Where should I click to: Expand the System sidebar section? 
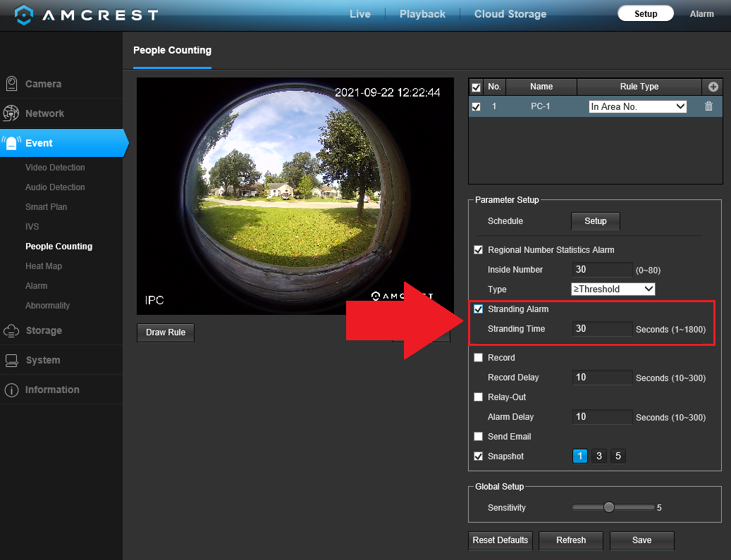coord(61,360)
